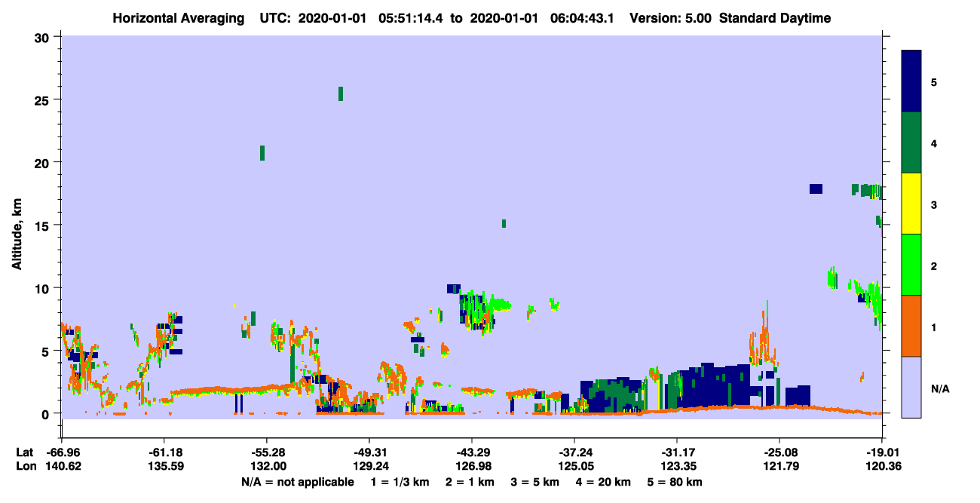The image size is (980, 503).
Task: Click the small green feature near 15 km altitude
Action: (x=504, y=223)
